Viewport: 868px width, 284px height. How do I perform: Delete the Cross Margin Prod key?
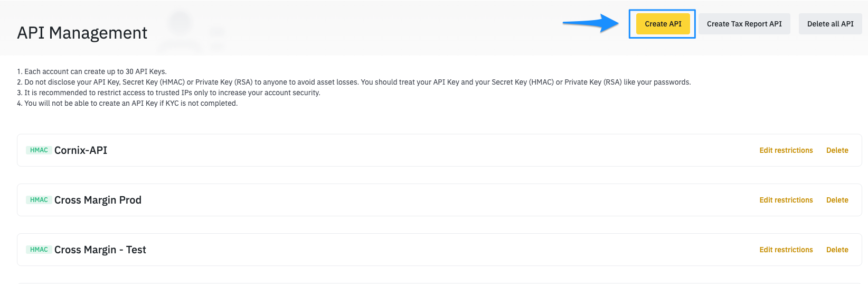[x=837, y=200]
